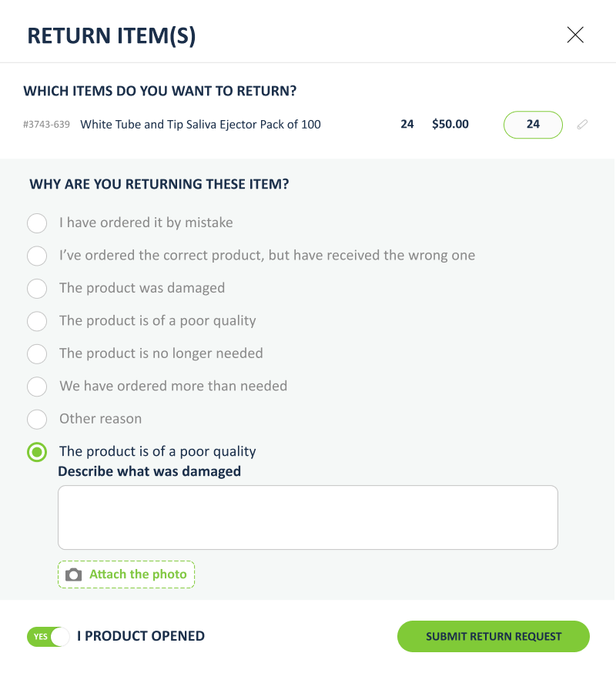Screen dimensions: 616x673
Task: Click the selected green poor quality radio
Action: click(37, 452)
